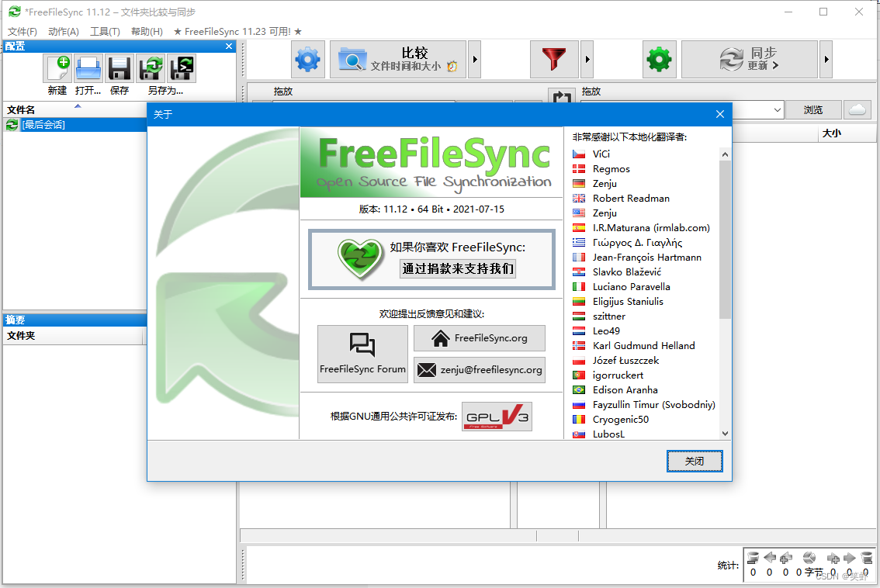Screen dimensions: 880x588
Task: Click translator entry Edison Aranha
Action: pyautogui.click(x=625, y=390)
